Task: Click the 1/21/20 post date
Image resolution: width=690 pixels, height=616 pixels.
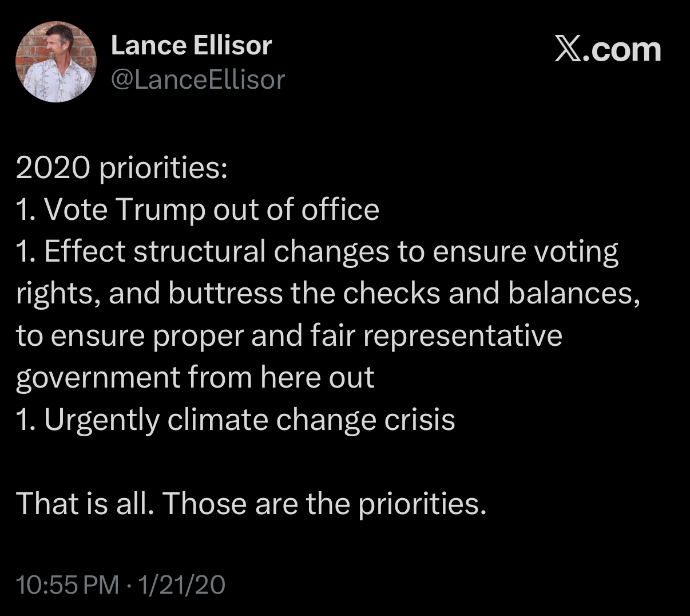Action: click(181, 585)
